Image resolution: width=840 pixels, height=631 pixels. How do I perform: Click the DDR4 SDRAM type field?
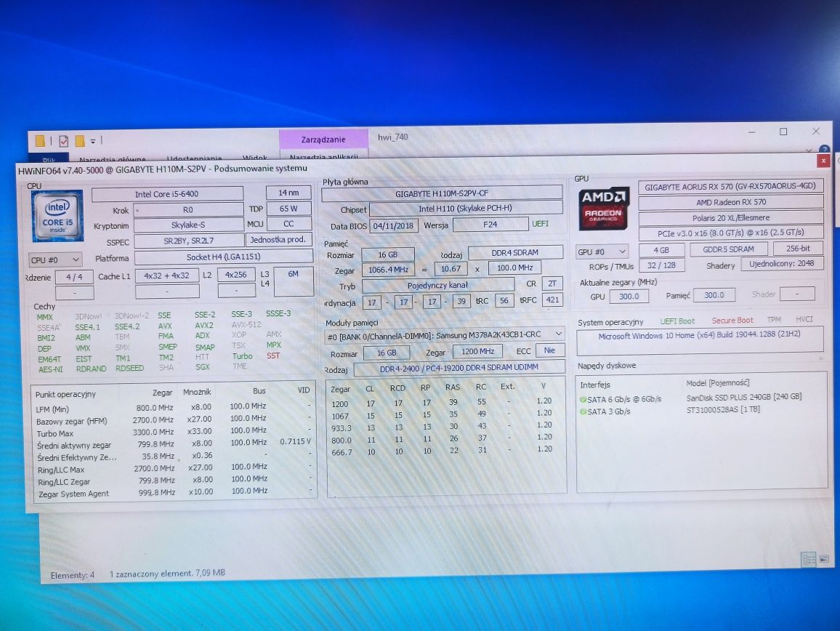pyautogui.click(x=514, y=252)
